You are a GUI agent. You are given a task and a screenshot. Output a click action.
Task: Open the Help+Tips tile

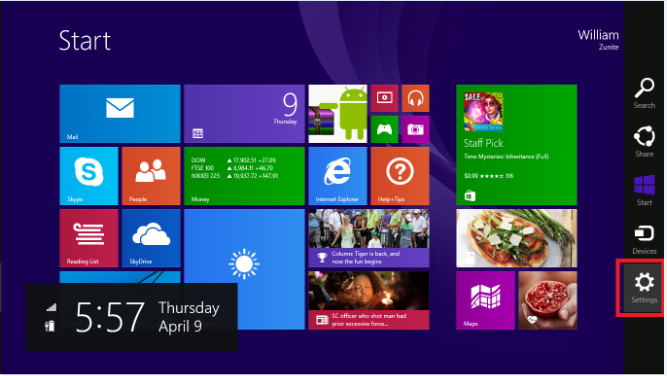pos(400,176)
